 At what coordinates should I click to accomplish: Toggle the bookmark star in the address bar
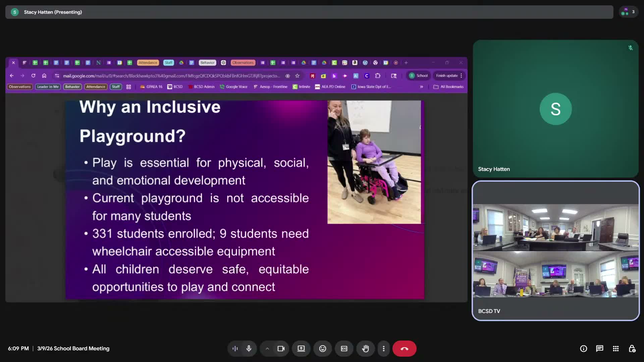click(298, 76)
